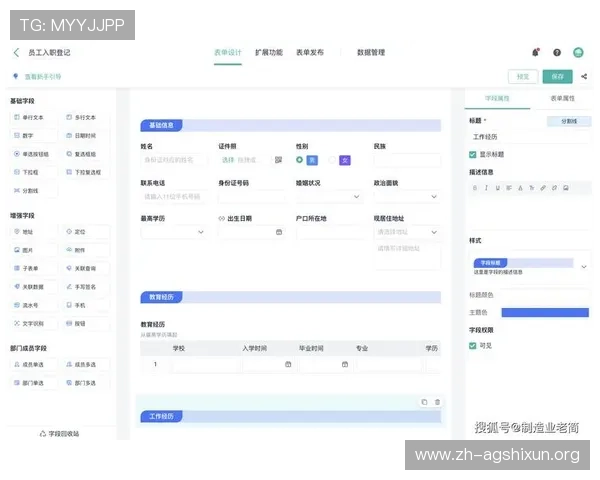Switch to the 表单设计 tab
The width and height of the screenshot is (600, 480).
pos(228,52)
